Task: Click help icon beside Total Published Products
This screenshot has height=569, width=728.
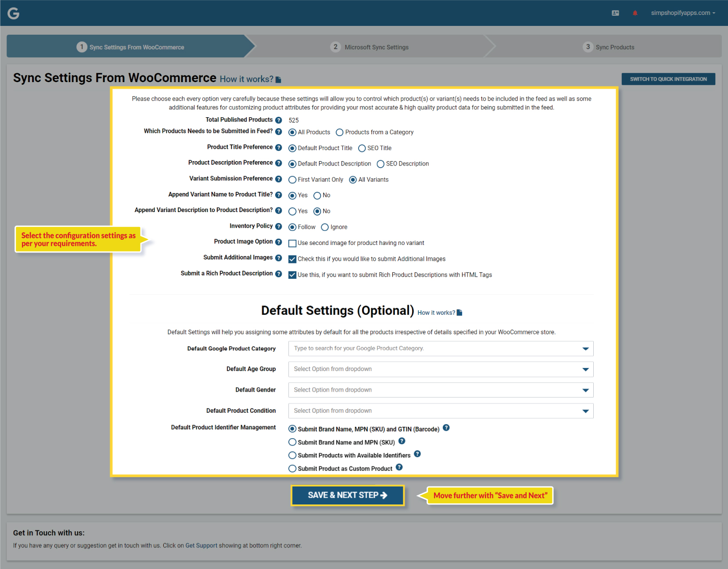Action: pos(279,120)
